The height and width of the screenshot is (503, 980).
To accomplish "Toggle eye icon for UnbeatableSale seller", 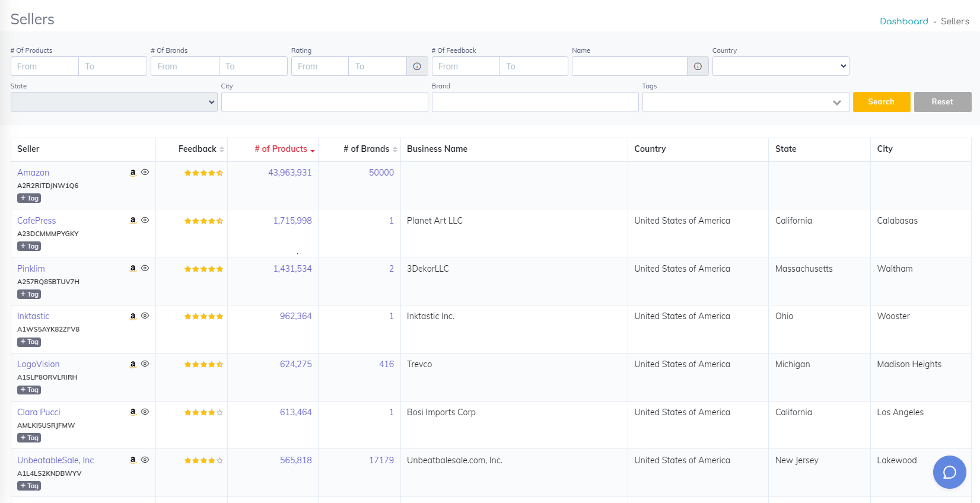I will click(145, 460).
